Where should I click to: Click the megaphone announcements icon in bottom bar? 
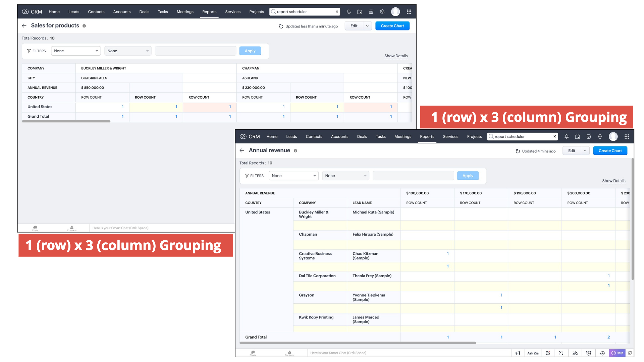pos(518,353)
